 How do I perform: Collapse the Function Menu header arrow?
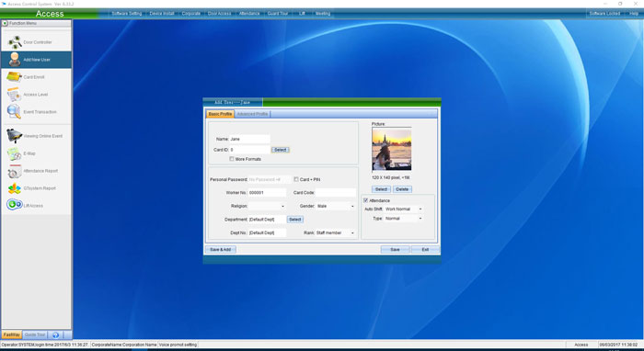(x=5, y=23)
